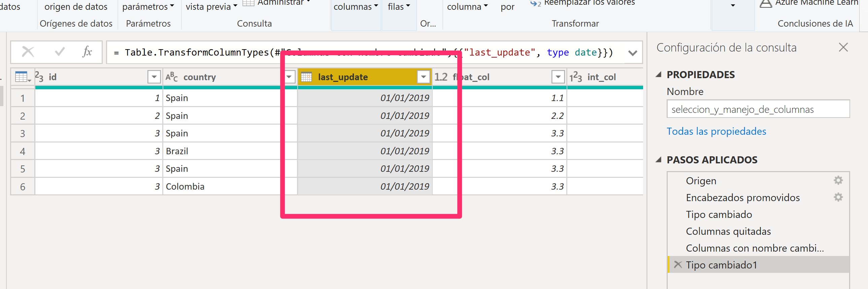Select row number 1 header
This screenshot has width=868, height=289.
pos(23,98)
